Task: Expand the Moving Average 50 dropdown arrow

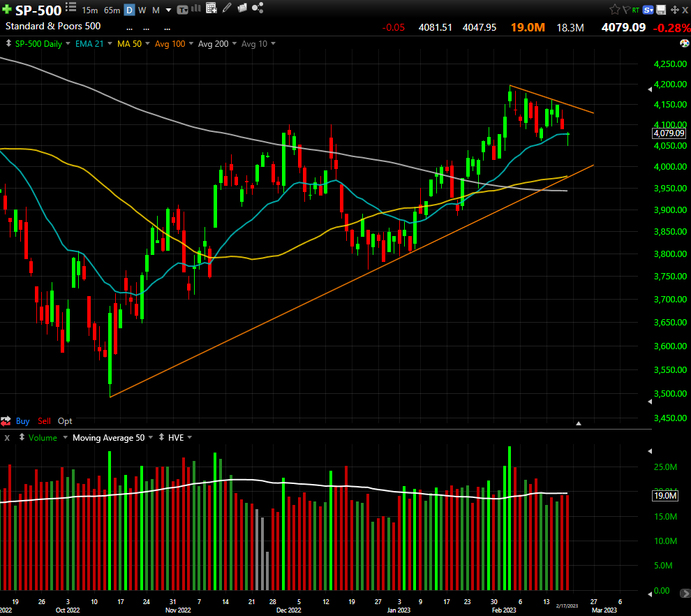Action: (x=150, y=437)
